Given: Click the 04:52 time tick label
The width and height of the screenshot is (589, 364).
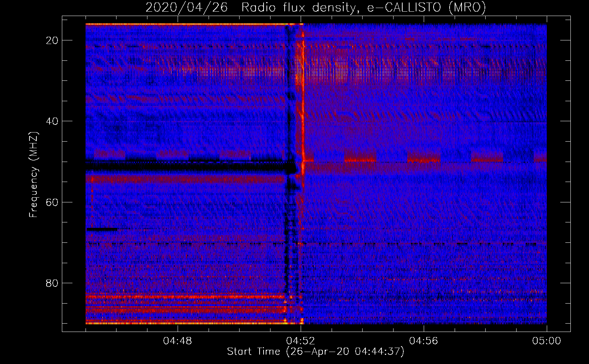Looking at the screenshot, I should coord(300,341).
